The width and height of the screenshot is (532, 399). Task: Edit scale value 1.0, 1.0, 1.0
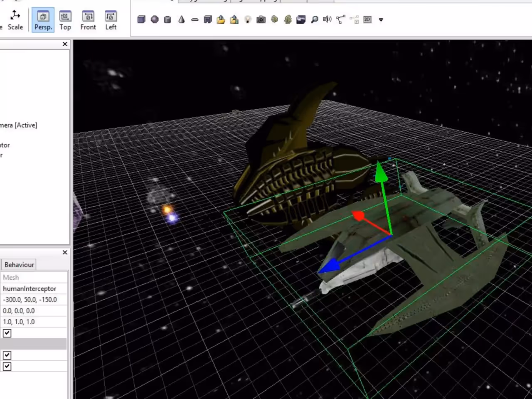click(34, 322)
